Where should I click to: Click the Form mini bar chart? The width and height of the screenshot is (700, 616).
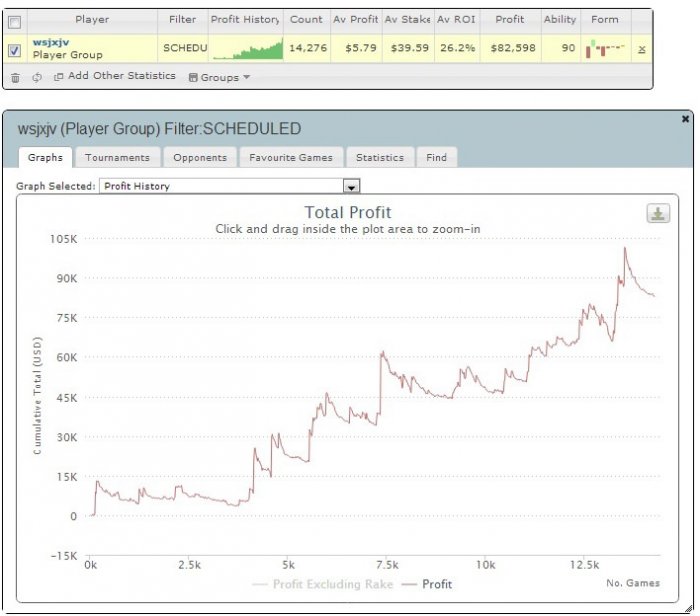pyautogui.click(x=605, y=49)
